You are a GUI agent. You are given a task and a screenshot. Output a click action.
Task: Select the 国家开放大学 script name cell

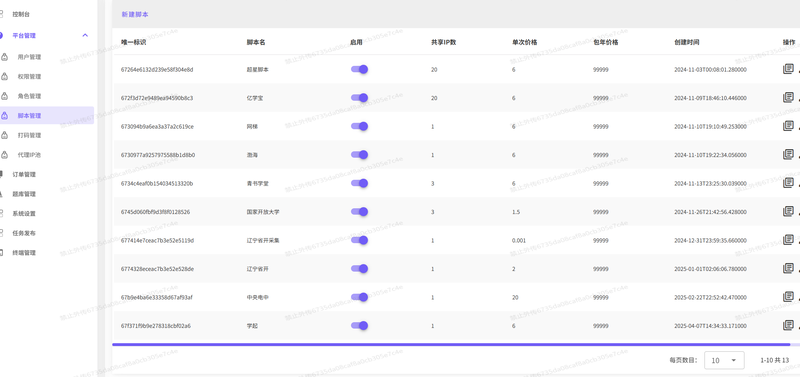[x=263, y=212]
